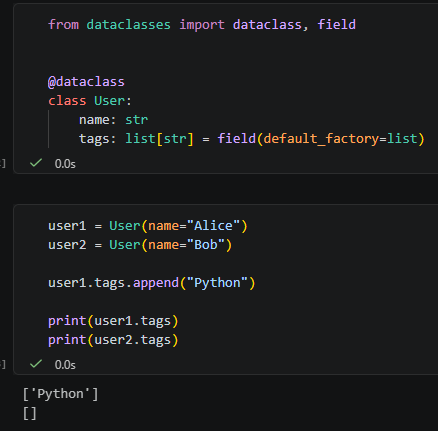This screenshot has height=431, width=438.
Task: Click the 0.0s execution time under second cell
Action: 65,365
